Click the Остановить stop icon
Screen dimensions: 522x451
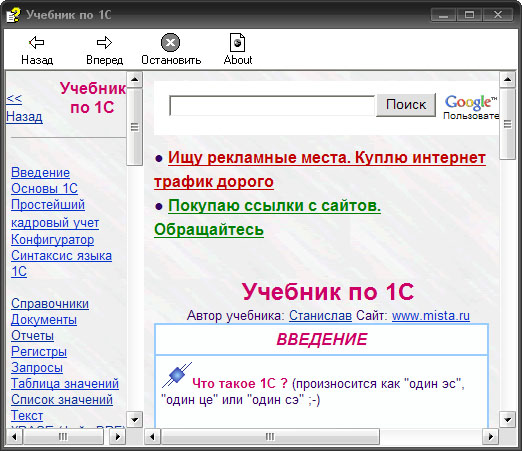pos(170,42)
